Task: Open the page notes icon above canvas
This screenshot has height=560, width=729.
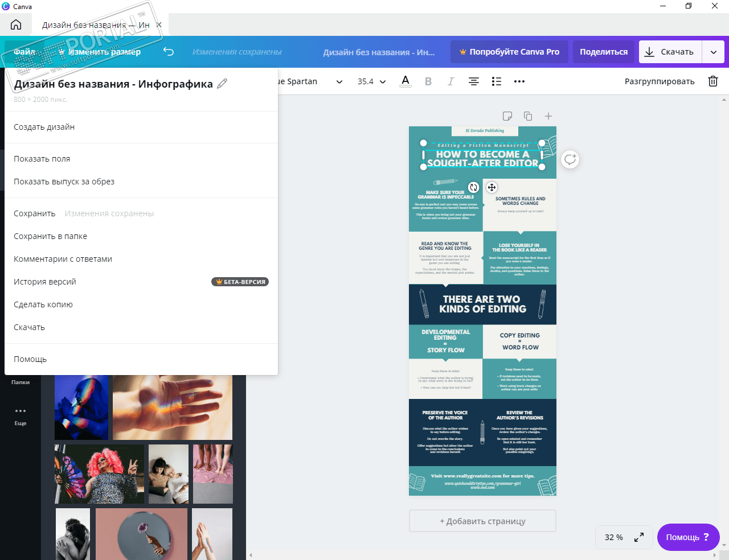Action: pos(507,116)
